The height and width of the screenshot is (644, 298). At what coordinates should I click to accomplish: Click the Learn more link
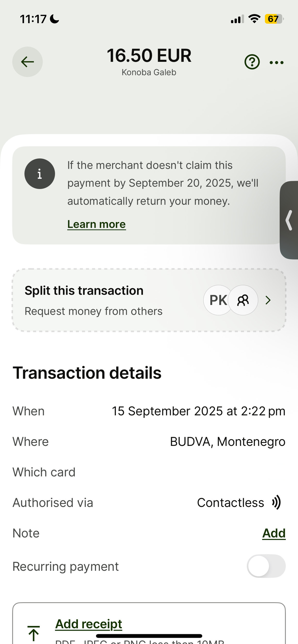point(96,224)
